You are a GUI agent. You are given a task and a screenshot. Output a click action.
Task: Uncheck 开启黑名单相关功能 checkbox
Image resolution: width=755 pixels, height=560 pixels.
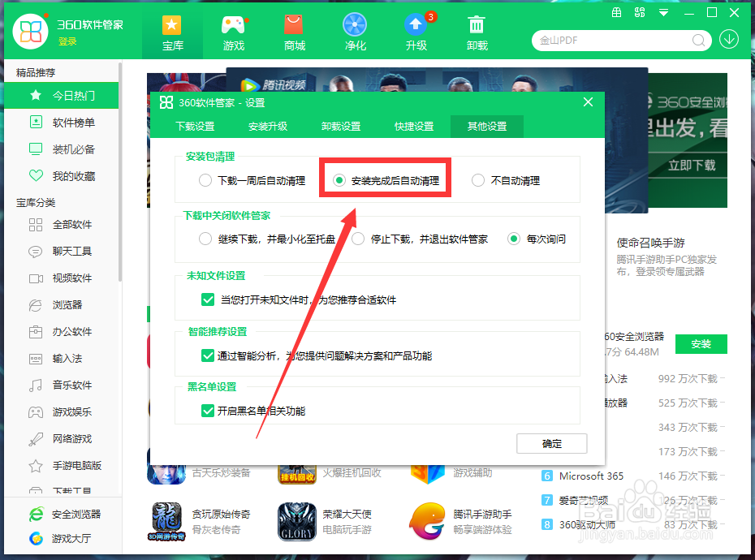tap(207, 411)
